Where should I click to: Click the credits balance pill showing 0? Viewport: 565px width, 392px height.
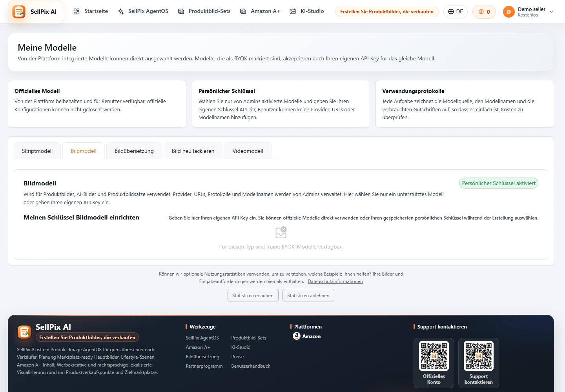click(x=484, y=12)
